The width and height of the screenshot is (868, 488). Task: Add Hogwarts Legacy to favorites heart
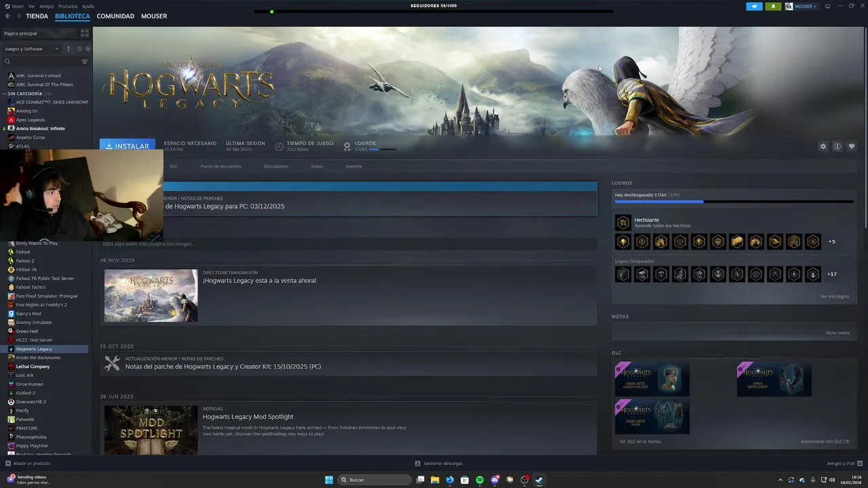coord(852,146)
